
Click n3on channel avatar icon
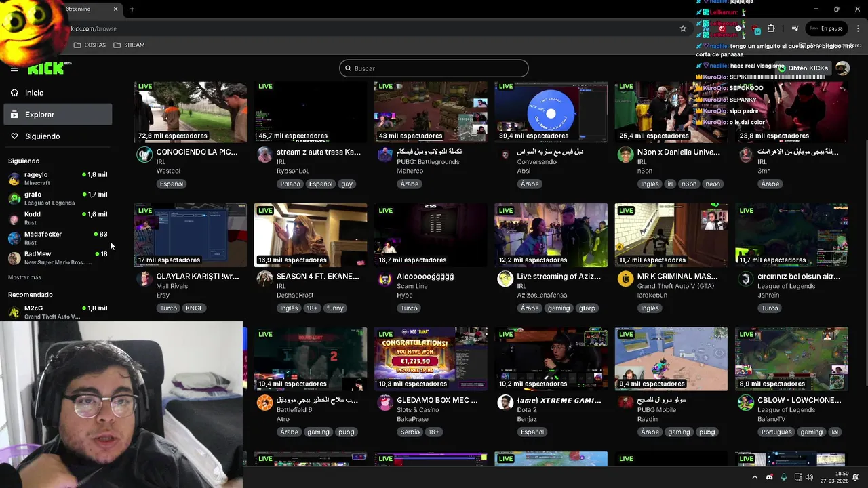(x=625, y=155)
